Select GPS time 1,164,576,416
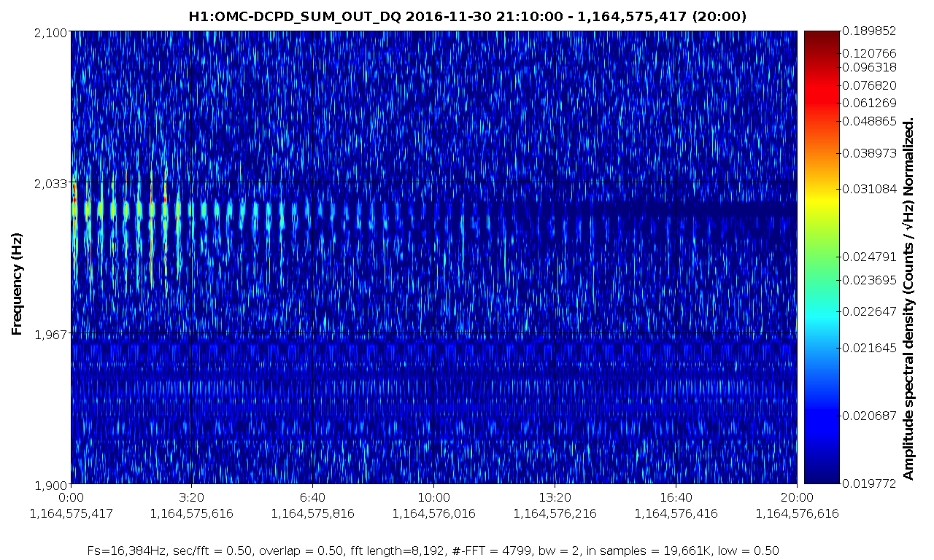Image resolution: width=934 pixels, height=560 pixels. [x=676, y=513]
